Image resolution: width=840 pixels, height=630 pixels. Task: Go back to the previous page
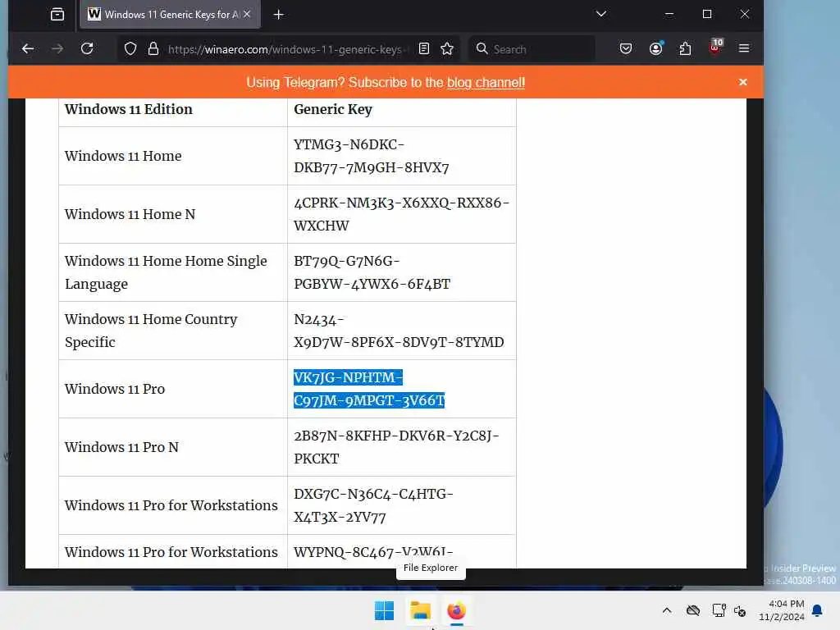click(28, 48)
